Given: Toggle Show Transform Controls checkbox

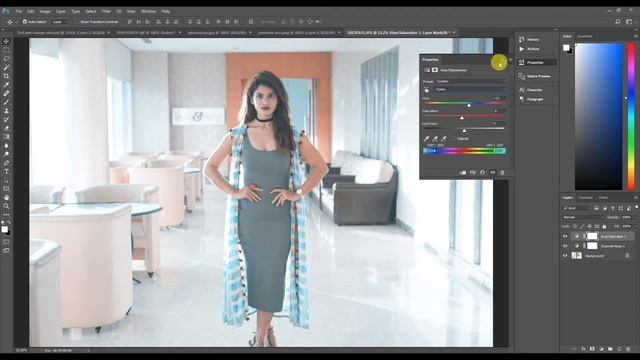Looking at the screenshot, I should tap(77, 22).
